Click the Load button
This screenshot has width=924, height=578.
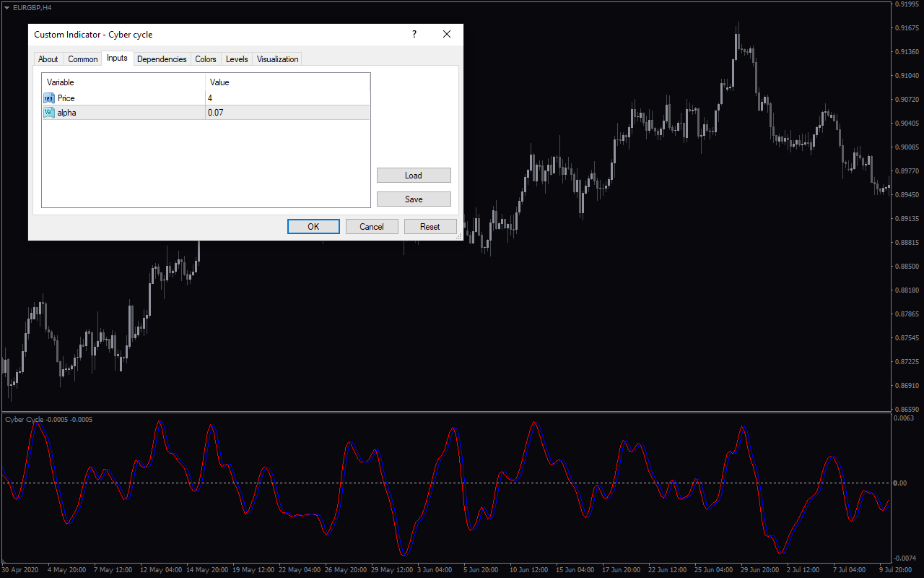414,176
